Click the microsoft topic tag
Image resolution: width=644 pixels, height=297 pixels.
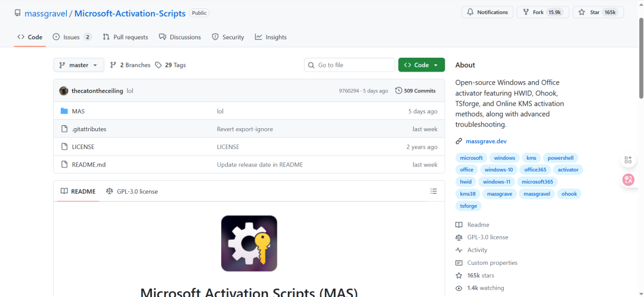[x=471, y=157]
